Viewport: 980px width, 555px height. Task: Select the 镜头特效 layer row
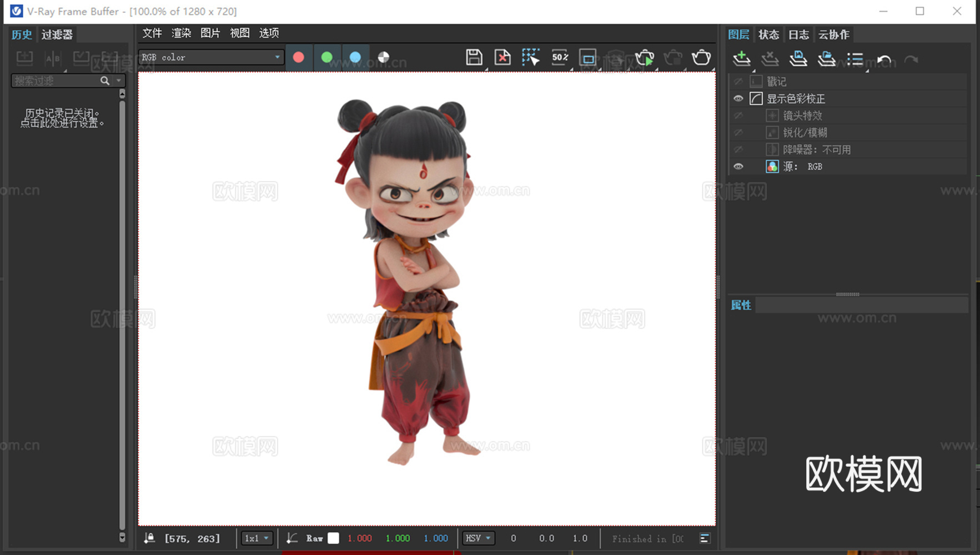[x=848, y=115]
